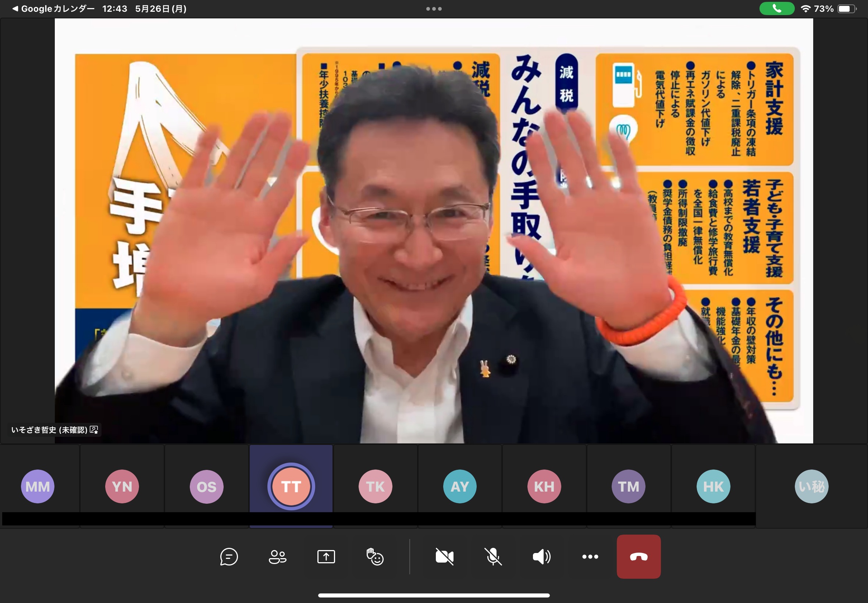This screenshot has width=868, height=603.
Task: Open more actions ellipsis menu
Action: click(590, 557)
